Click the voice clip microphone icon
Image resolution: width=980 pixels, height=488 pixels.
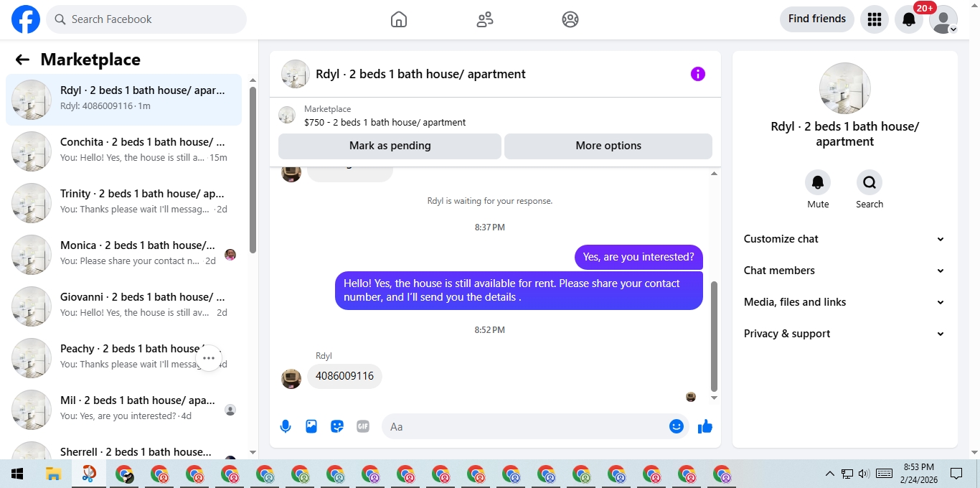286,426
